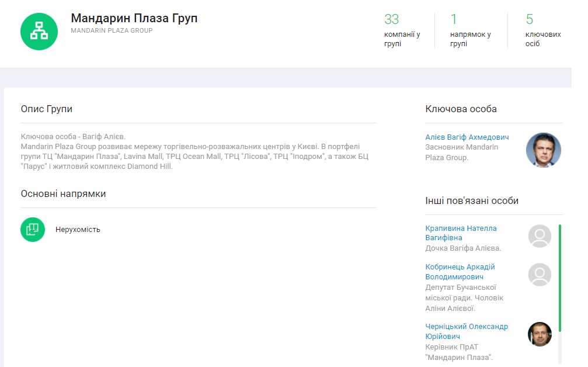Click placeholder avatar beside Кобринець Аркадій Володимирович

pos(540,275)
